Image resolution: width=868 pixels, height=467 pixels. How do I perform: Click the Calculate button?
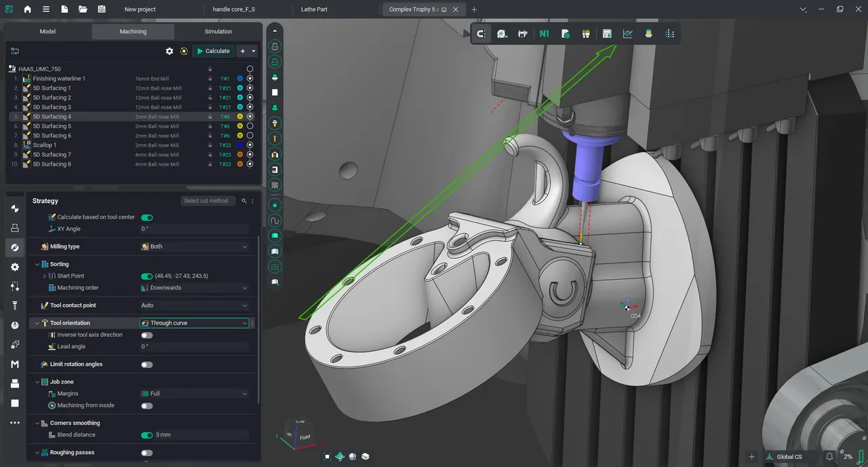click(213, 51)
